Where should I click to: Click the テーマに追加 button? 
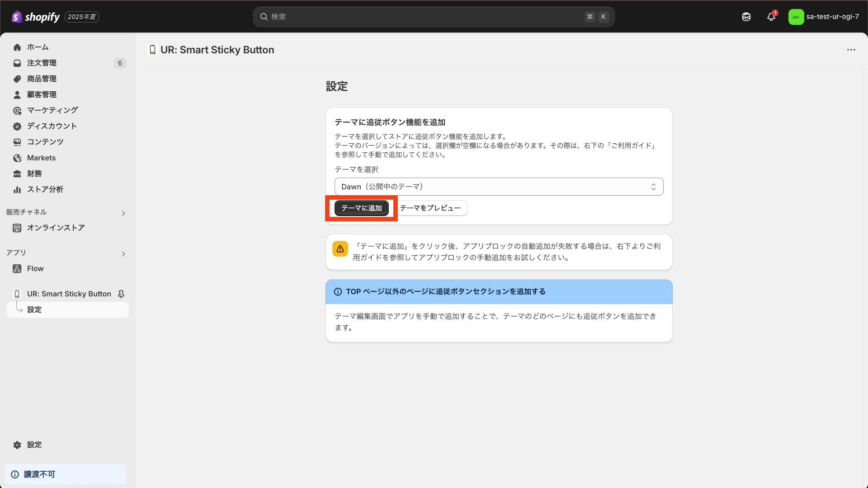(x=361, y=208)
